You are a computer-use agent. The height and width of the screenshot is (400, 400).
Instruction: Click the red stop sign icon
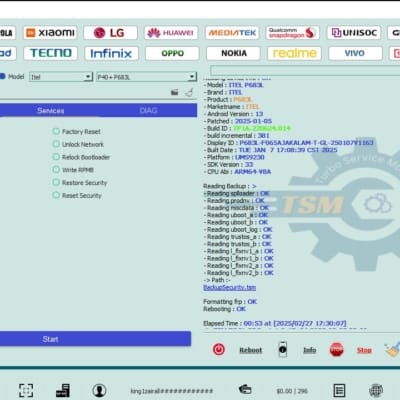[336, 350]
